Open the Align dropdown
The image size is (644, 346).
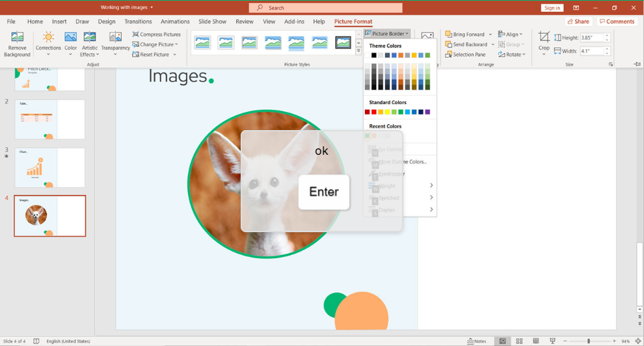[510, 34]
